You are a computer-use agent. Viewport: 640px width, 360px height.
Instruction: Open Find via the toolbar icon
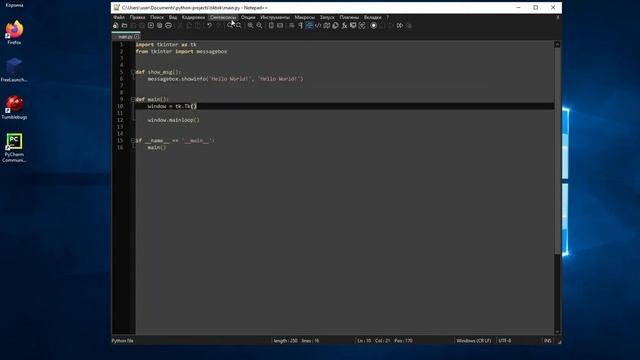[x=229, y=25]
